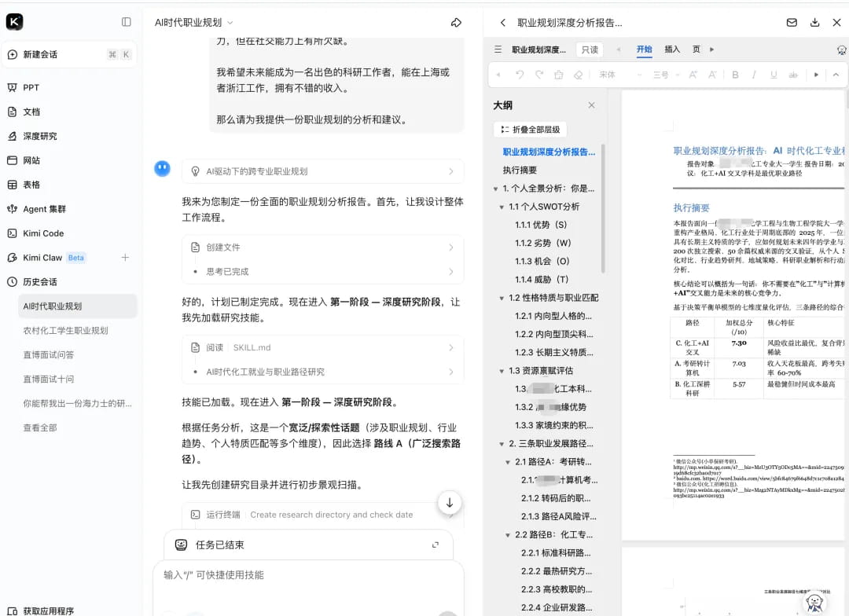Click the scroll-to-bottom arrow button
849x616 pixels.
coord(450,503)
